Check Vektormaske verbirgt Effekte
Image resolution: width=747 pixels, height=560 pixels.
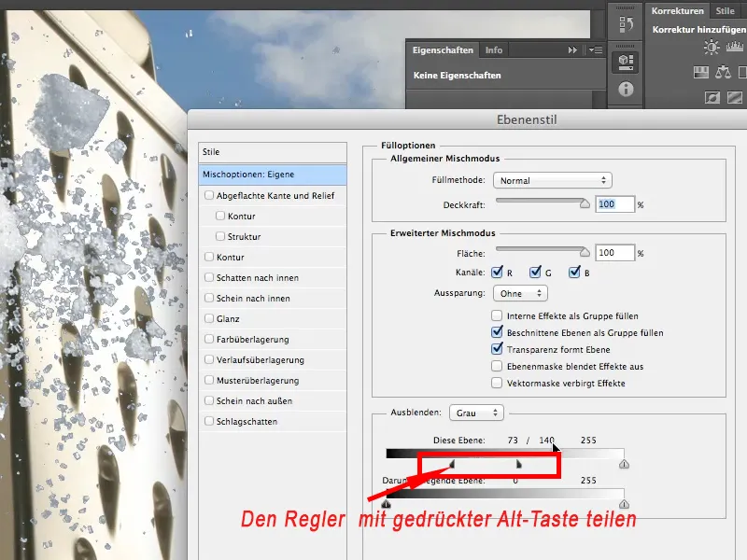(x=497, y=383)
